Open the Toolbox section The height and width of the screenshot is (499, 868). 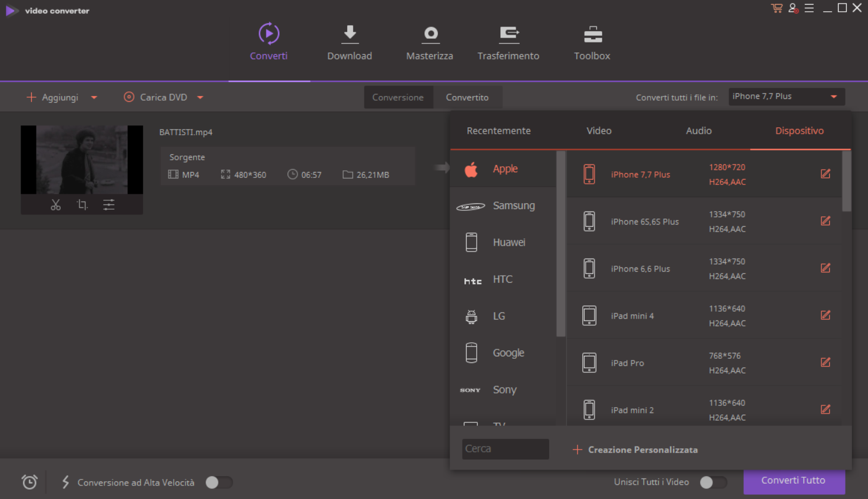click(592, 42)
